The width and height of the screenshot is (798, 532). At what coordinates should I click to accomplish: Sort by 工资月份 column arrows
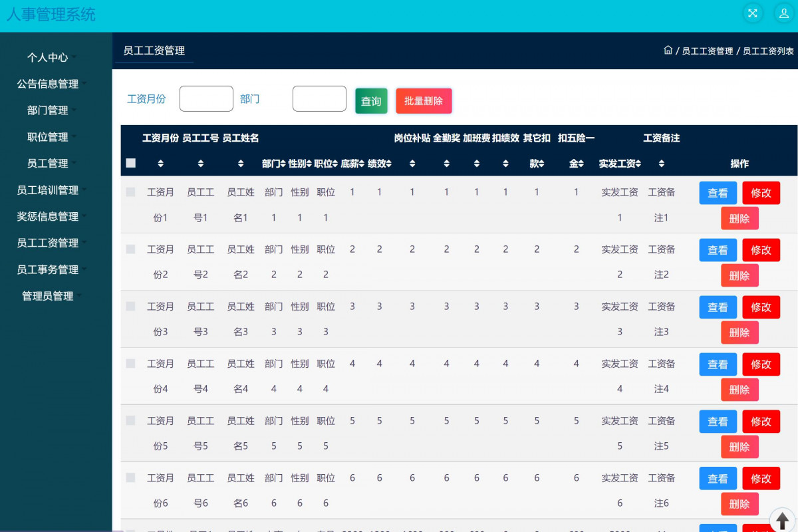(x=160, y=164)
